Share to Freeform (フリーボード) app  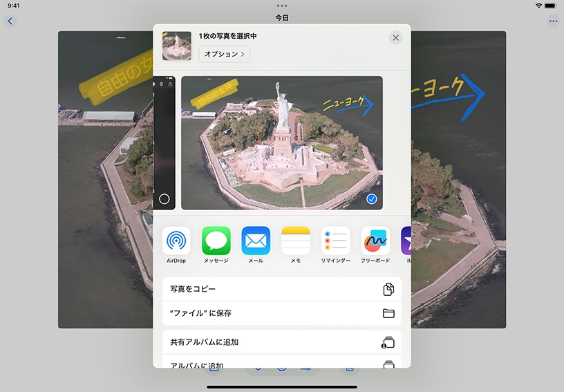point(375,241)
